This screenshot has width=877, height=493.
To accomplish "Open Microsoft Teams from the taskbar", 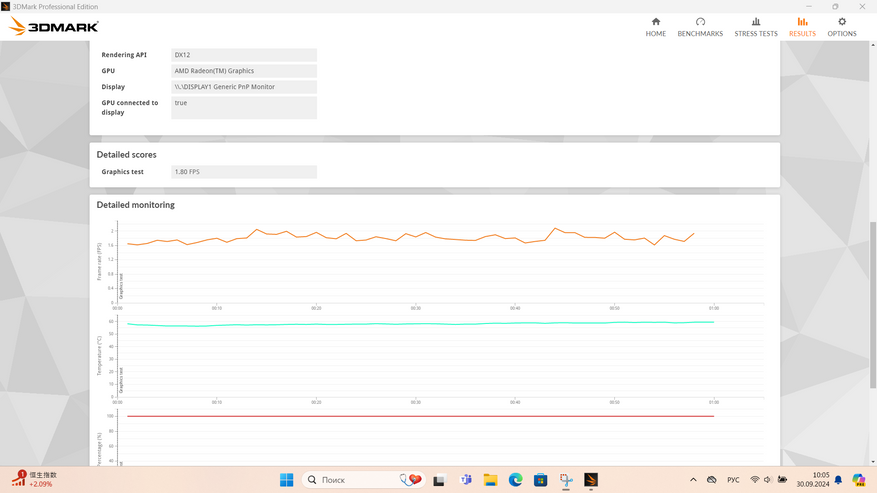I will (x=465, y=480).
